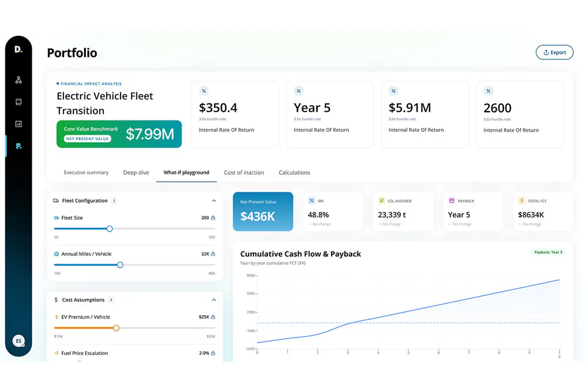Image resolution: width=588 pixels, height=392 pixels.
Task: Click the $350.4 metric value
Action: (218, 108)
